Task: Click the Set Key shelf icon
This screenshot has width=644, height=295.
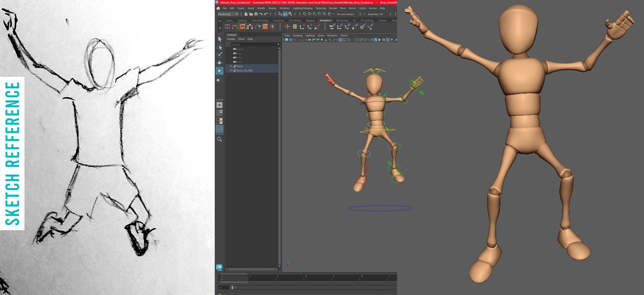Action: (x=287, y=26)
